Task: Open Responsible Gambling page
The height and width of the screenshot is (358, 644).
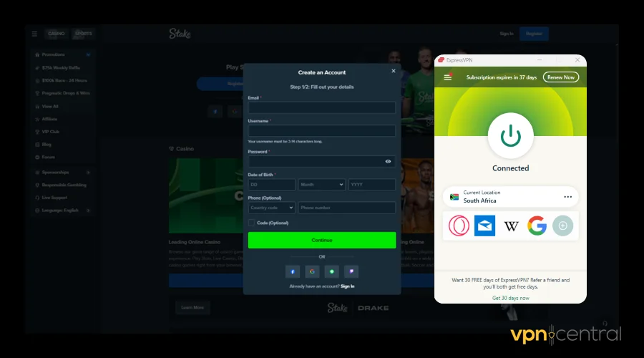Action: click(x=64, y=185)
